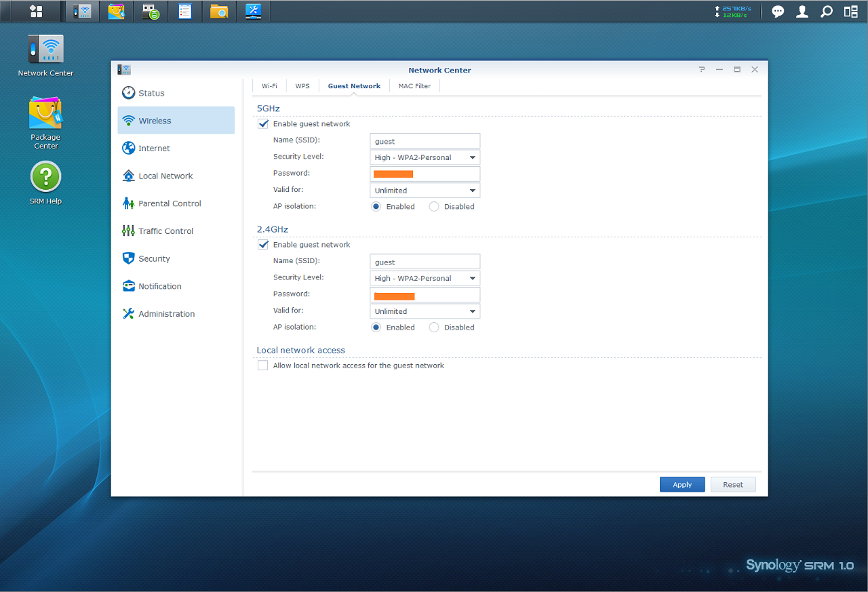868x592 pixels.
Task: Click the window help question mark
Action: [702, 70]
